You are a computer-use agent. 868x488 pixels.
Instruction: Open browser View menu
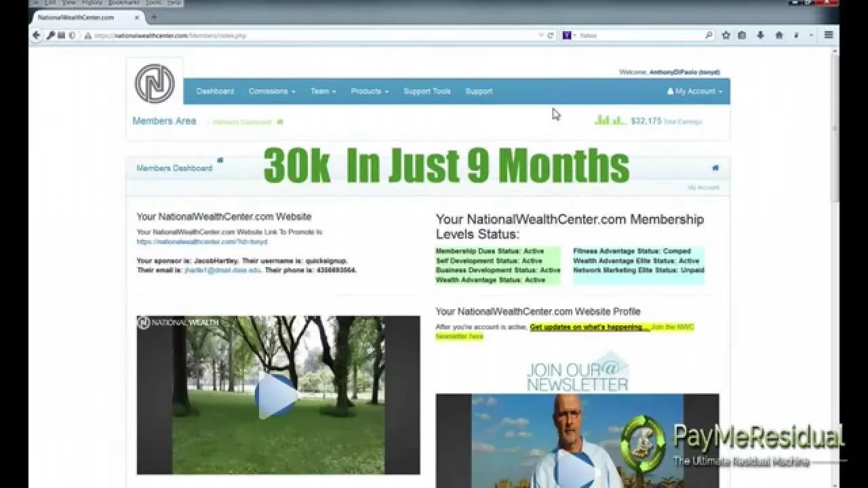click(x=68, y=3)
